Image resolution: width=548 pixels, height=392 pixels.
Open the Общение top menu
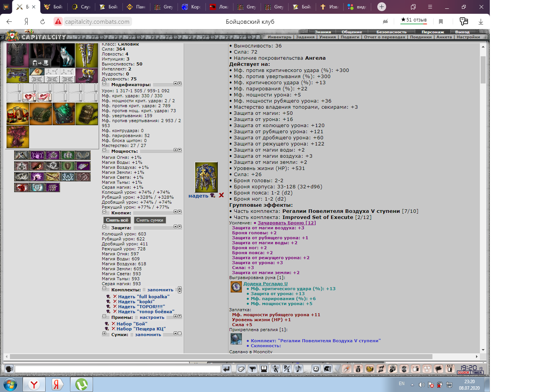(352, 32)
